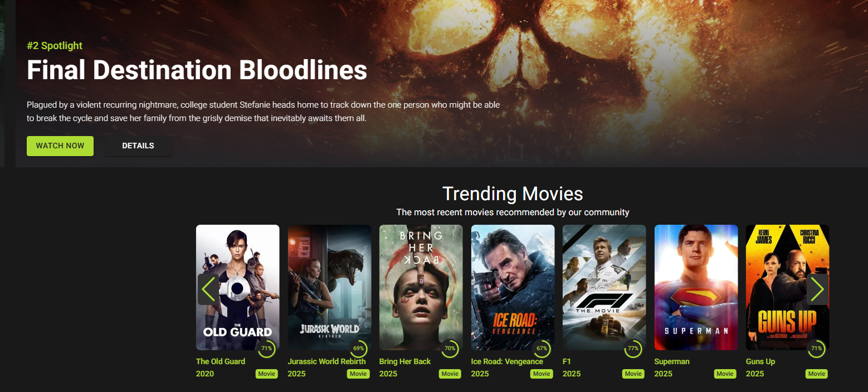Click the Ice Road: Vengeance title link

[x=507, y=361]
